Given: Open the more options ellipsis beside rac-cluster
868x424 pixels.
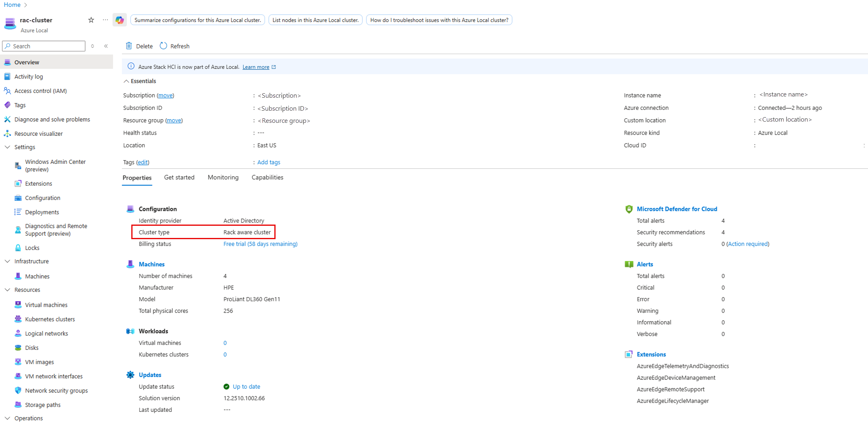Looking at the screenshot, I should [105, 20].
